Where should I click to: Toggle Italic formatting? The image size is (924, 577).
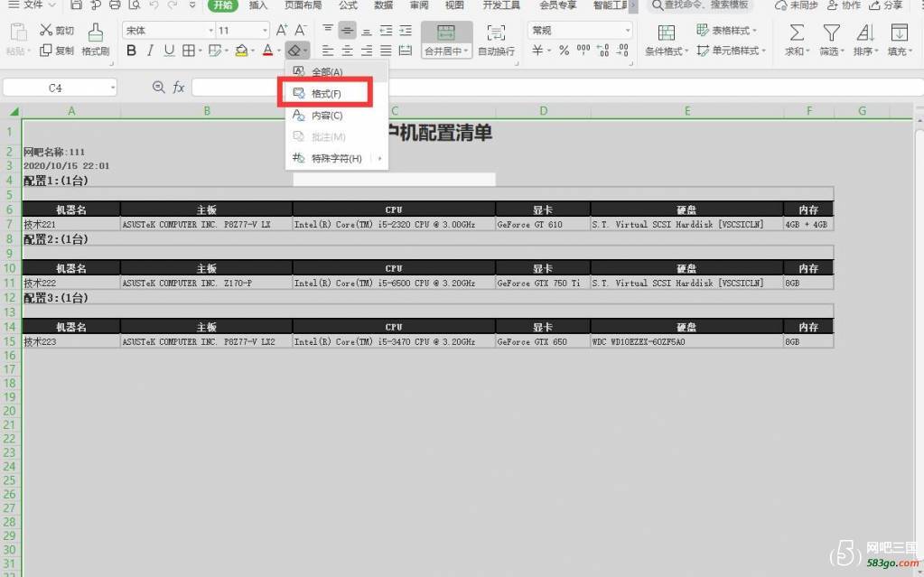point(150,51)
